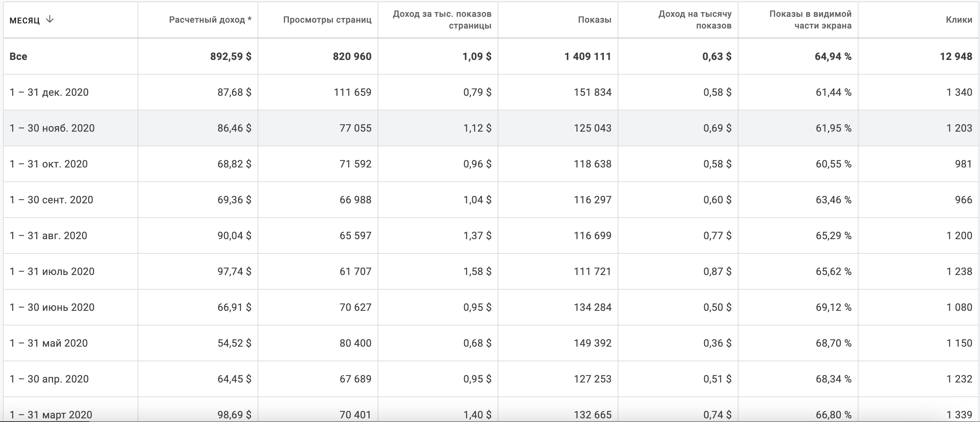The height and width of the screenshot is (422, 980).
Task: Sort by the МЕСЯЦ column header
Action: (x=25, y=20)
